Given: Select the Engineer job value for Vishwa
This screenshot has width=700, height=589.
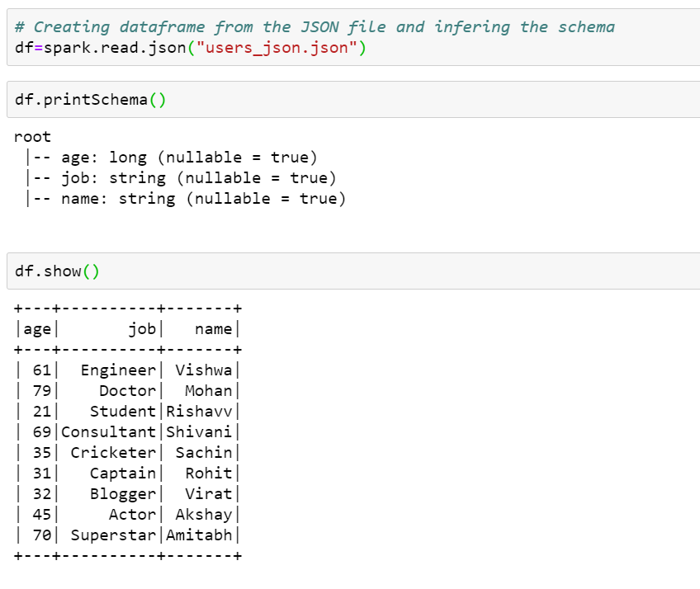Looking at the screenshot, I should click(117, 370).
